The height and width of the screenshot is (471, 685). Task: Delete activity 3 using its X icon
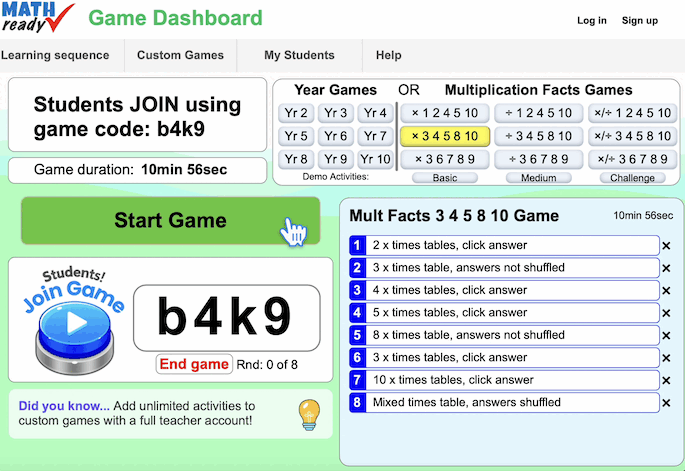666,290
